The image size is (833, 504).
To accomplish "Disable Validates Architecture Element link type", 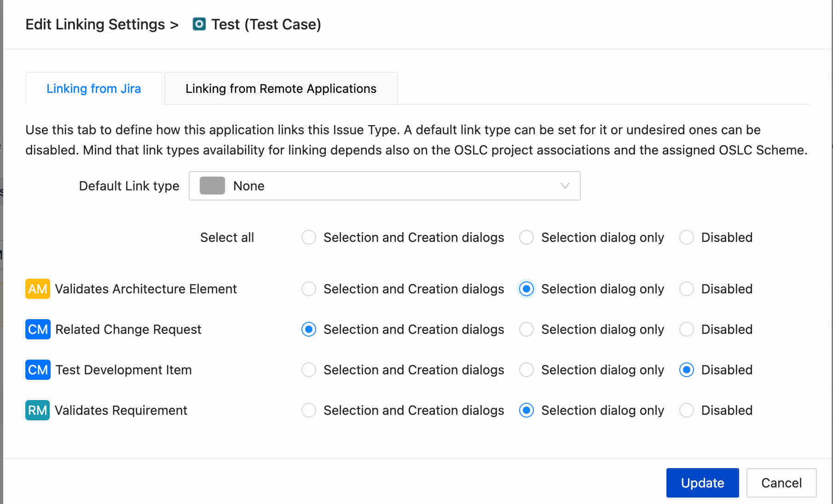I will [687, 289].
